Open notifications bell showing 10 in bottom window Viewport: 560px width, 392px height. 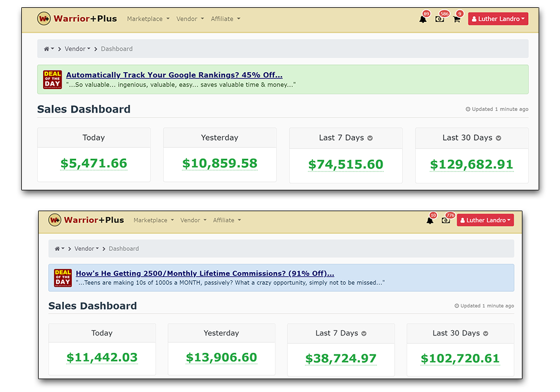coord(430,220)
